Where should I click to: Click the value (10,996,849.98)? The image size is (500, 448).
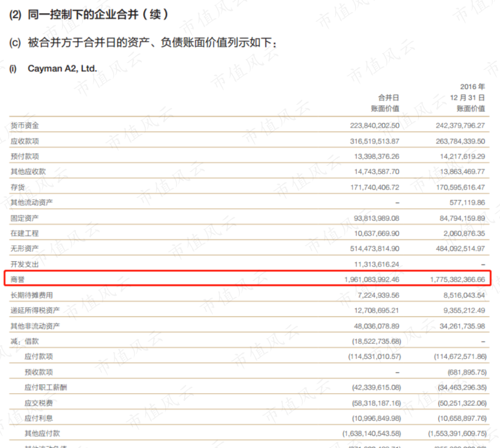[376, 418]
